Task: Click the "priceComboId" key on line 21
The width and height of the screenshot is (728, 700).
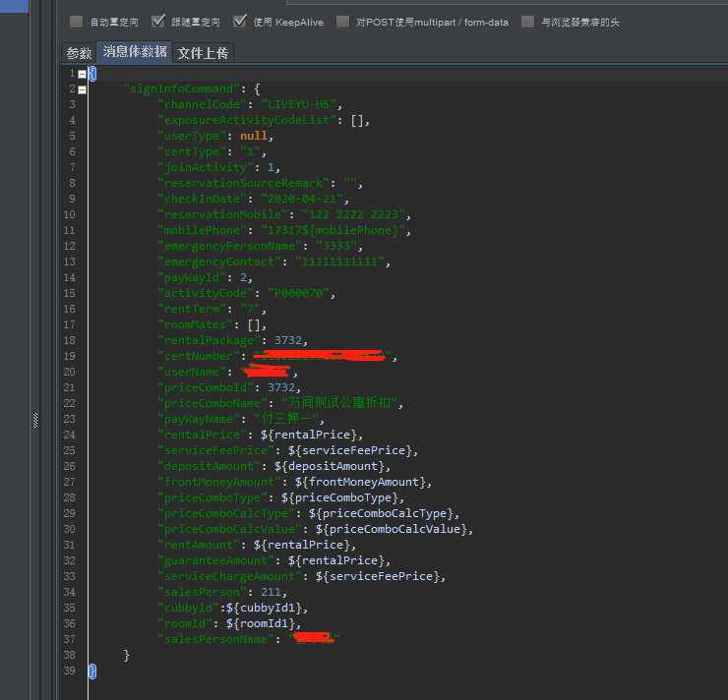Action: (206, 387)
